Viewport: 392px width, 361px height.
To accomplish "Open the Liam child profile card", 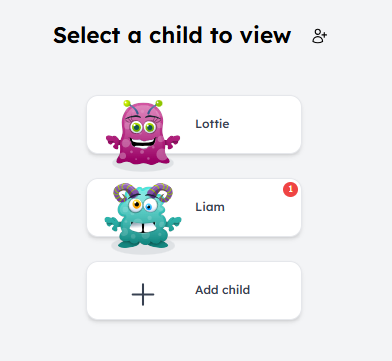I will click(194, 208).
